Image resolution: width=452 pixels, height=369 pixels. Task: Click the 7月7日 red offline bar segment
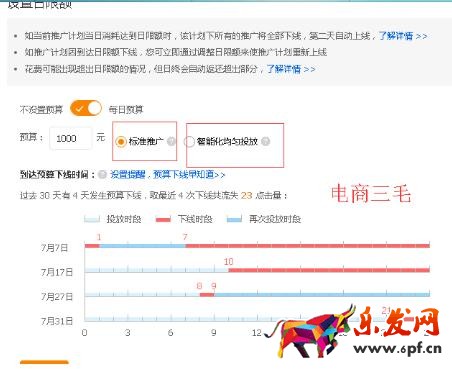point(307,246)
